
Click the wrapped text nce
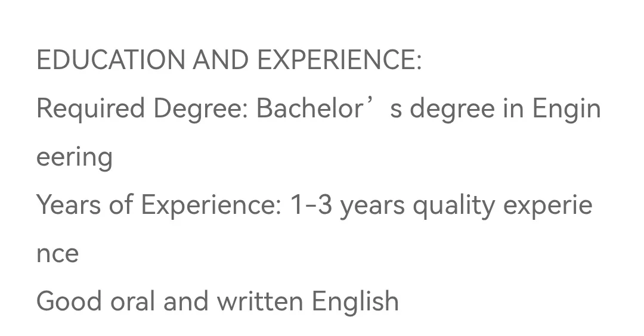(x=57, y=254)
